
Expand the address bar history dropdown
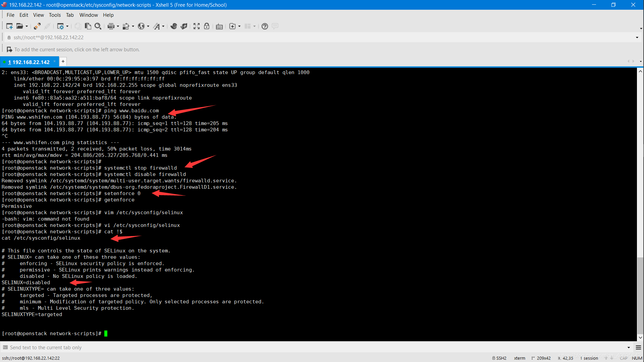(637, 38)
